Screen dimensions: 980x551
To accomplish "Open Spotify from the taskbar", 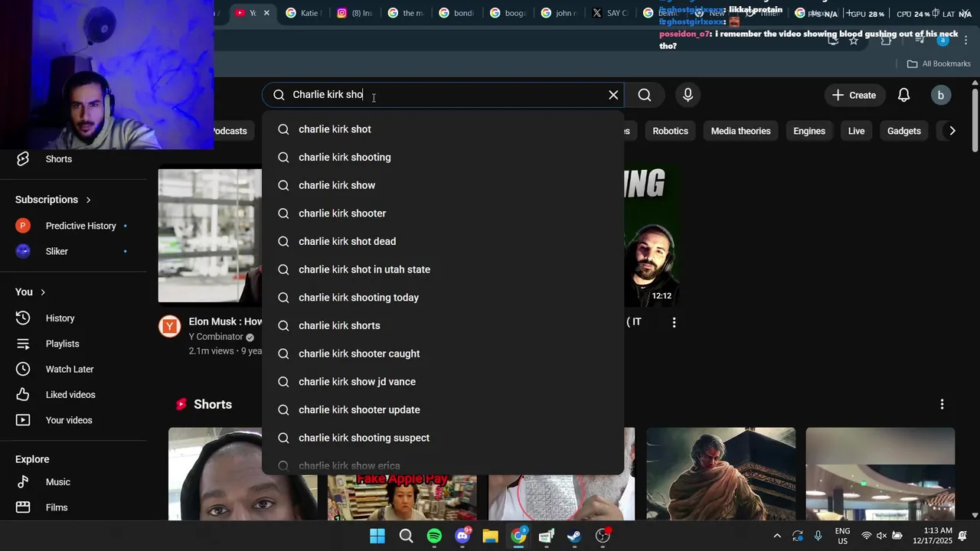I will coord(434,536).
